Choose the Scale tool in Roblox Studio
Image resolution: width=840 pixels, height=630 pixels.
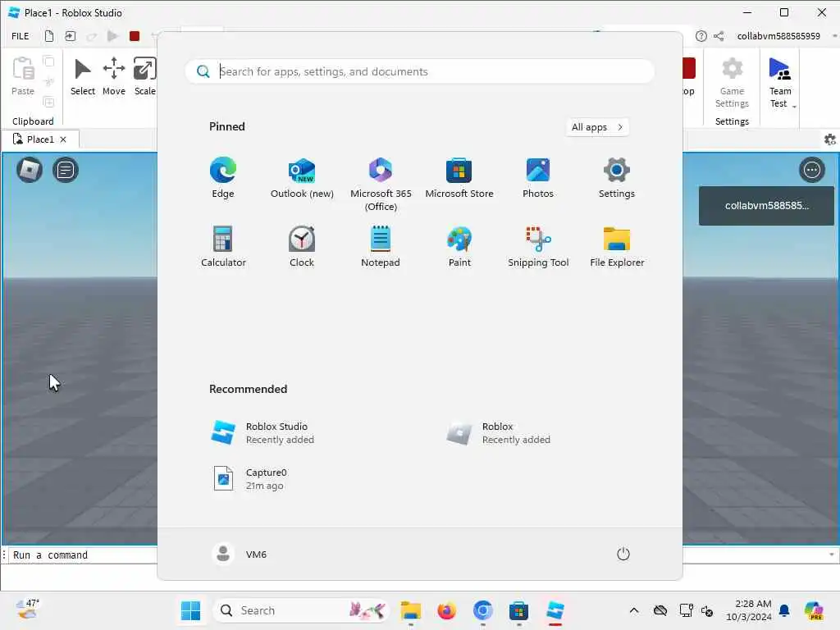click(x=144, y=76)
